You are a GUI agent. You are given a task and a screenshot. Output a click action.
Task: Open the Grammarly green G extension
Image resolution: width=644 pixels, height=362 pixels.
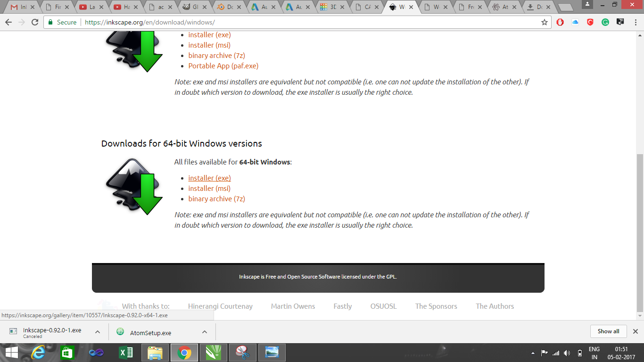(x=605, y=22)
